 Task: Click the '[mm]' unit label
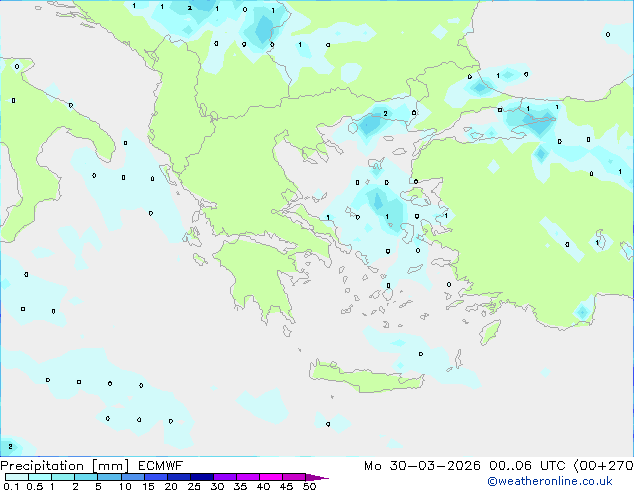(110, 466)
